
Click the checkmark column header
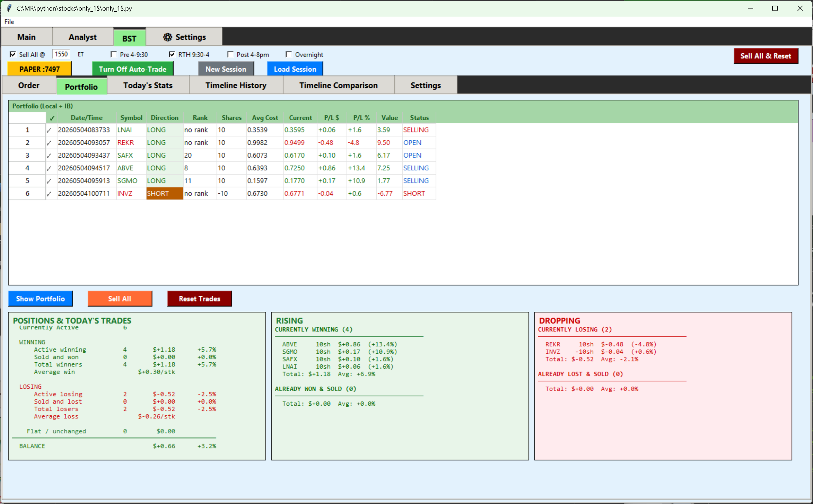[x=52, y=118]
